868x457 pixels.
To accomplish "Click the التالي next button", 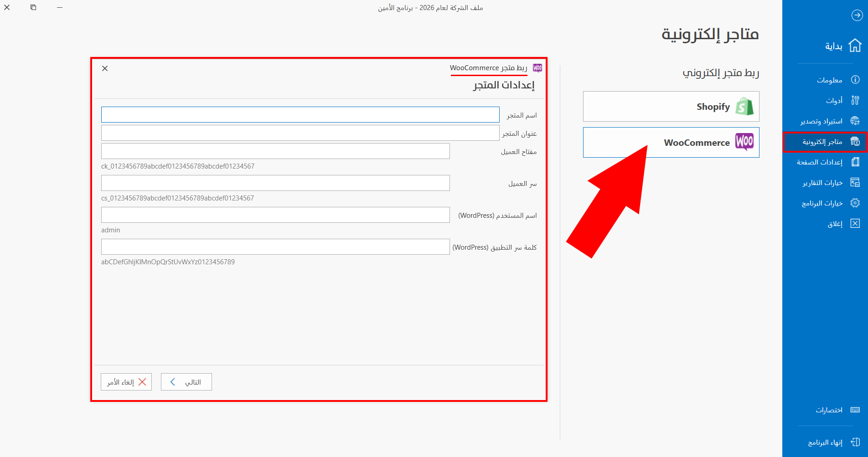I will [x=186, y=382].
